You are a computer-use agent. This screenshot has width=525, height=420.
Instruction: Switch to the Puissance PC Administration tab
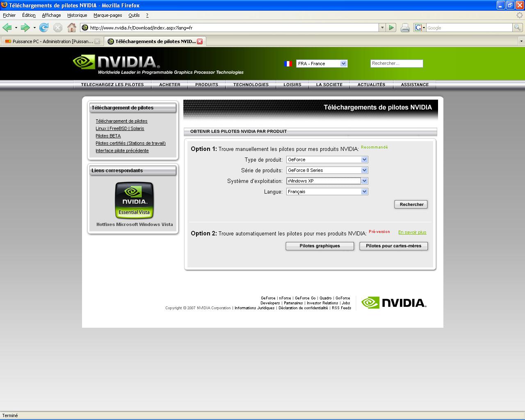(52, 41)
